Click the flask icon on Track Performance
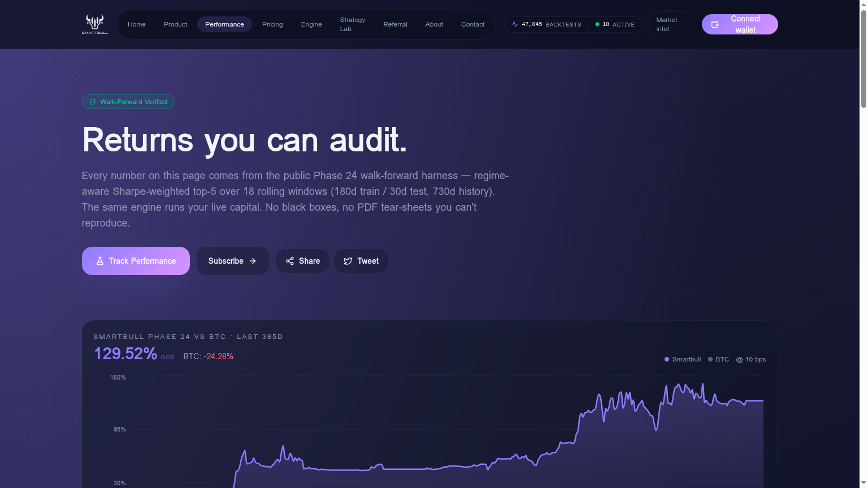The height and width of the screenshot is (488, 868). click(100, 261)
